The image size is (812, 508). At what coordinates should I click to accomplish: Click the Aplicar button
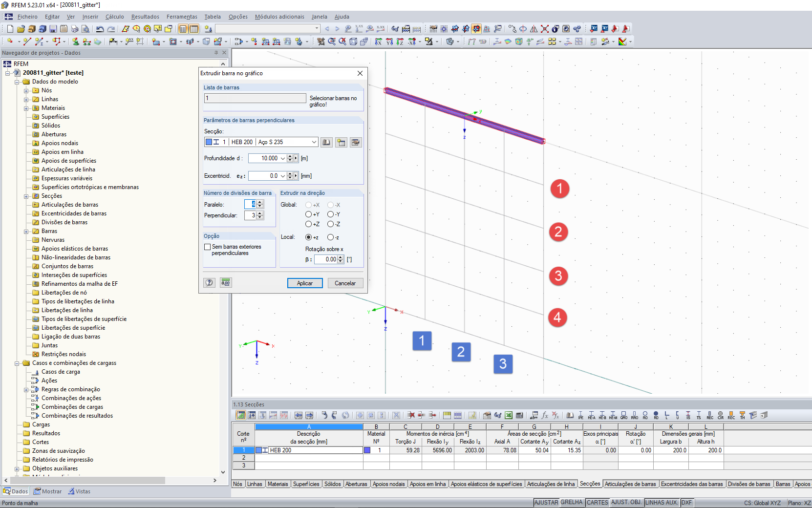point(305,283)
